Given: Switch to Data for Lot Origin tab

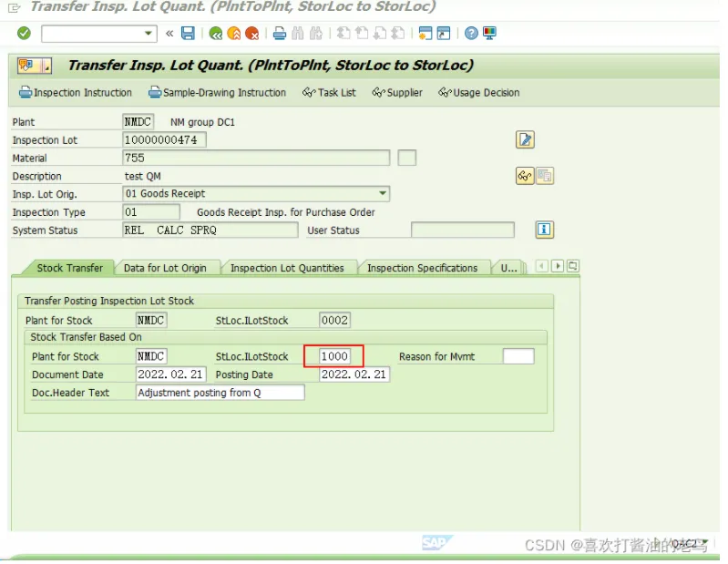Looking at the screenshot, I should pyautogui.click(x=165, y=268).
